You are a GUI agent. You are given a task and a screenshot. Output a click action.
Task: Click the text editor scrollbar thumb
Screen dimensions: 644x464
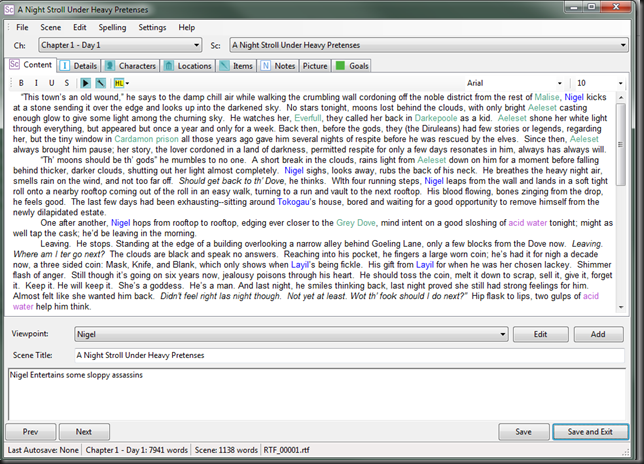[621, 145]
